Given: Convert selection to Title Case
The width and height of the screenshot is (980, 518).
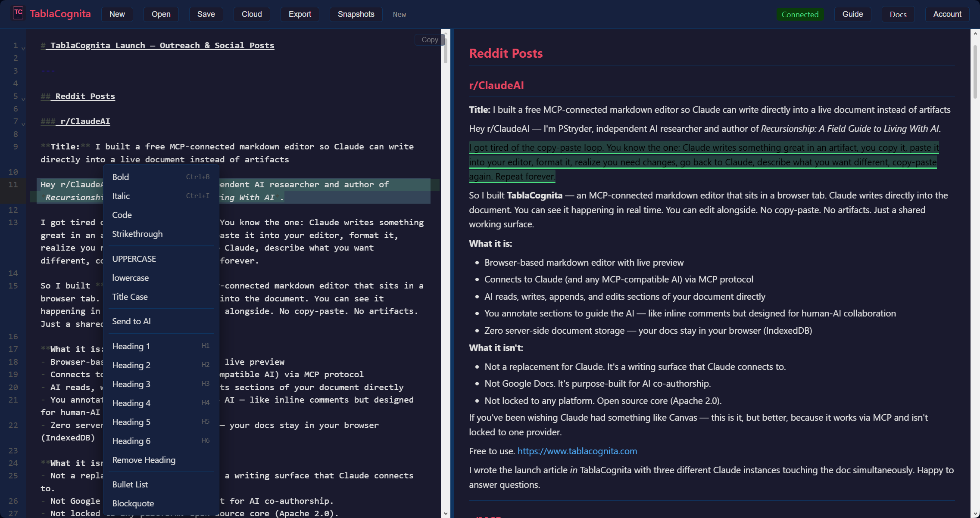Looking at the screenshot, I should click(130, 296).
